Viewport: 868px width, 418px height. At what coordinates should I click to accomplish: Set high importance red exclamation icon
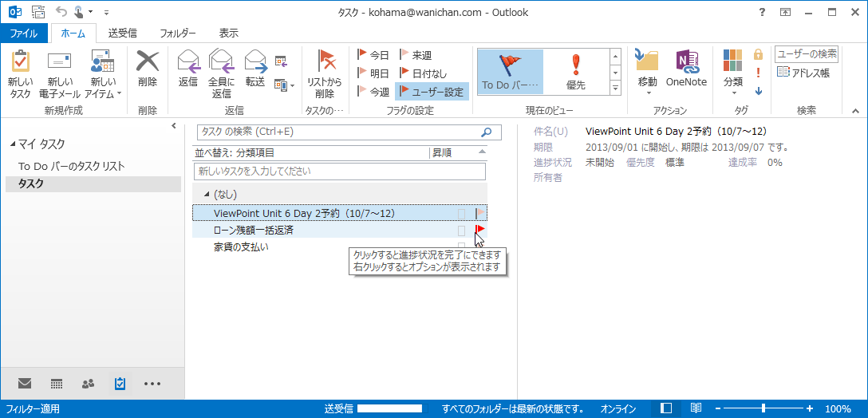759,73
